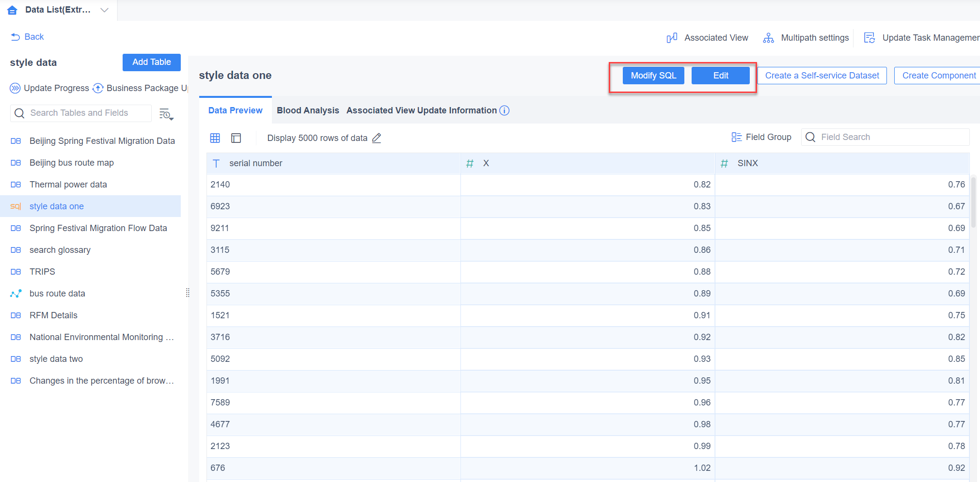Click the info icon beside Update Information
Screen dimensions: 980x482
point(505,110)
